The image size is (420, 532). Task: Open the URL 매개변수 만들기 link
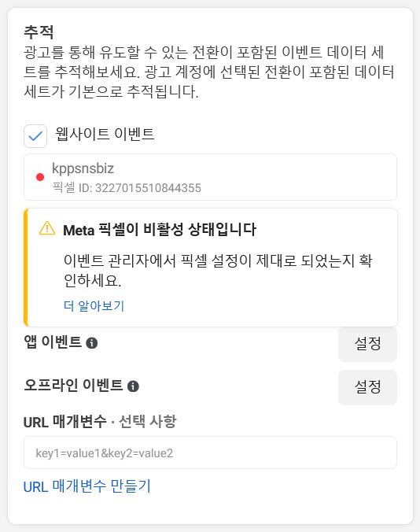[x=87, y=486]
